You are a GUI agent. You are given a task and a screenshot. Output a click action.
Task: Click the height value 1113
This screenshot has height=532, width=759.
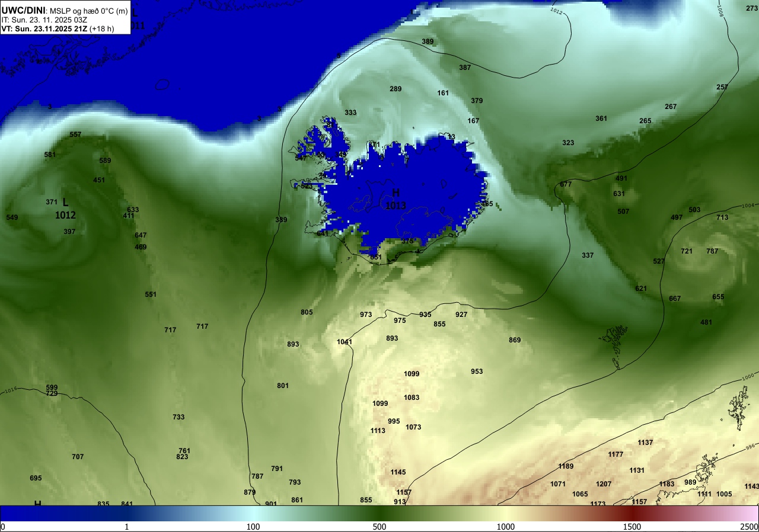378,431
